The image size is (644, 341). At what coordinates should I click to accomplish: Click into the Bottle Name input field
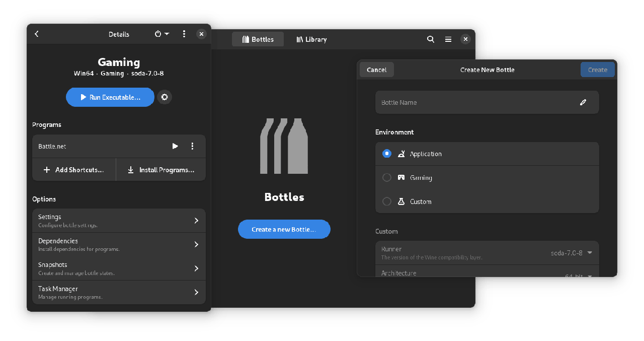(x=473, y=102)
